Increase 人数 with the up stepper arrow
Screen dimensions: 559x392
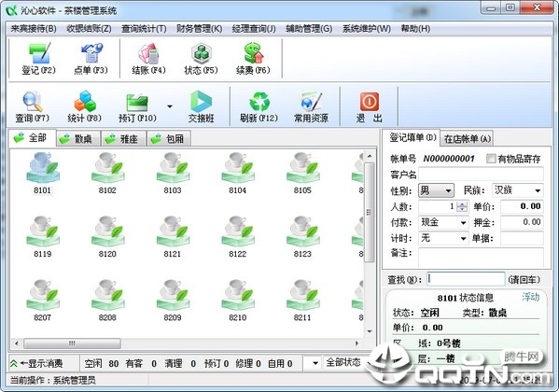click(x=462, y=204)
